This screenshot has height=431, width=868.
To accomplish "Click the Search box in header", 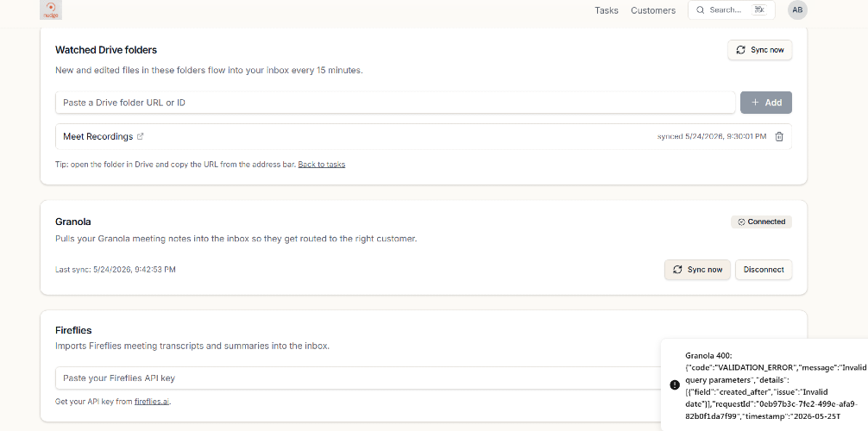I will tap(732, 10).
